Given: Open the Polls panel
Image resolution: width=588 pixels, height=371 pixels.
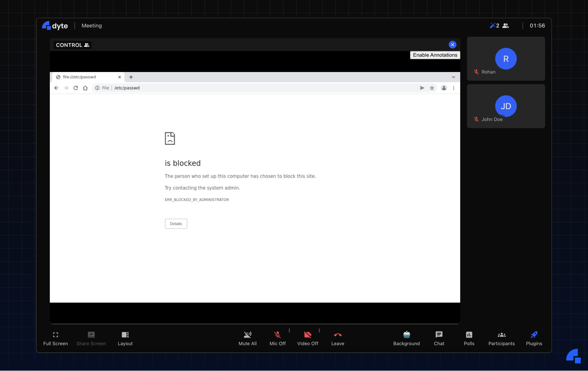Looking at the screenshot, I should [469, 338].
